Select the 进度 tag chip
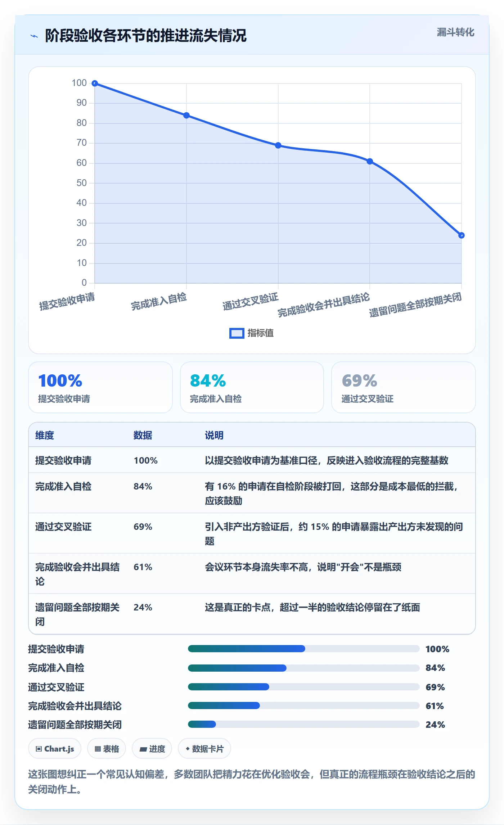Viewport: 504px width, 825px height. point(152,749)
